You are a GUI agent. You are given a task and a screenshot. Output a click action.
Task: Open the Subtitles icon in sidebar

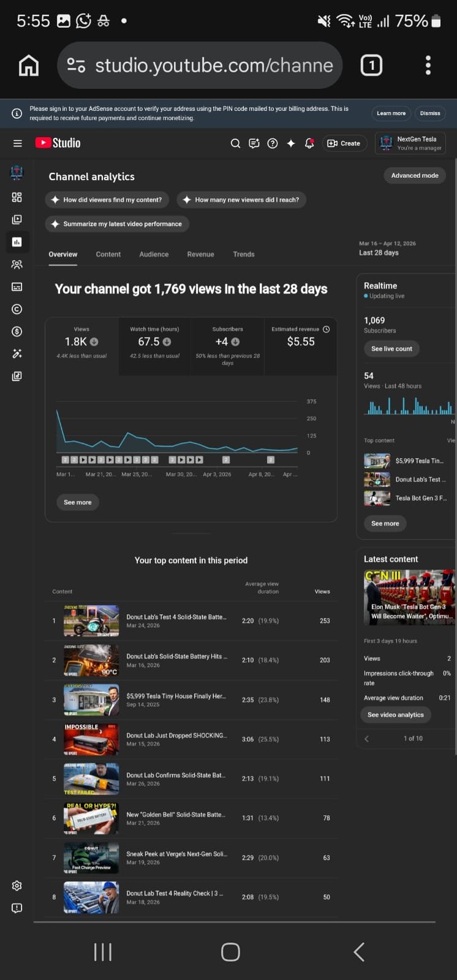17,287
